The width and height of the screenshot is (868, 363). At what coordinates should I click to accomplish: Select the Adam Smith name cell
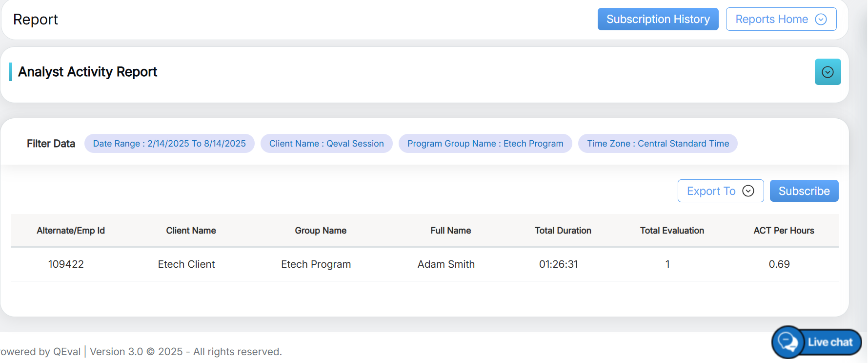point(446,264)
